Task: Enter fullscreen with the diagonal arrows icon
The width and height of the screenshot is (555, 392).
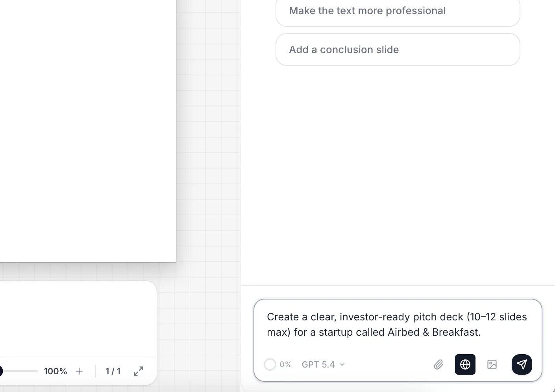Action: (x=138, y=371)
